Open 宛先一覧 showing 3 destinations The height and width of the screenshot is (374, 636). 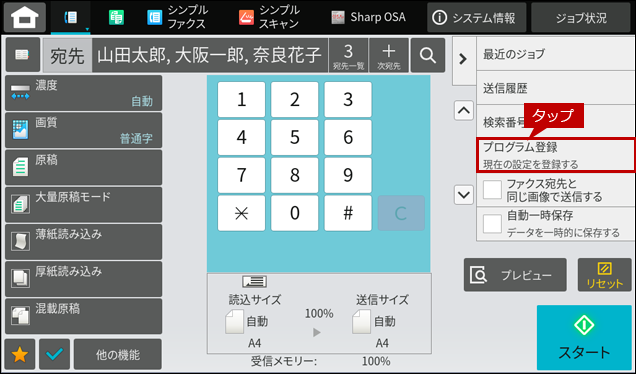point(348,55)
